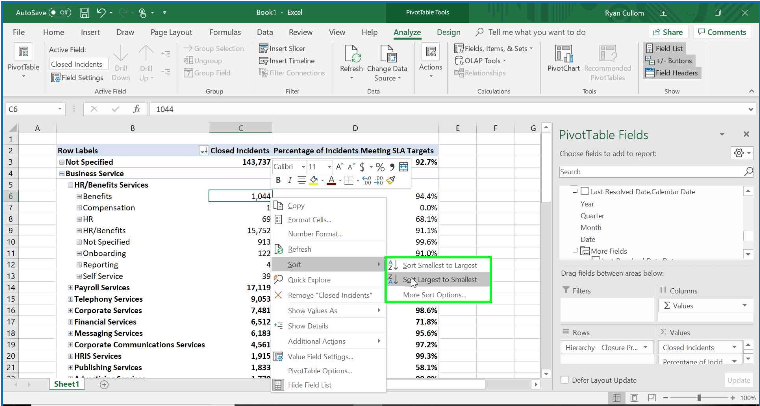760x406 pixels.
Task: Open the Comments button
Action: click(721, 32)
